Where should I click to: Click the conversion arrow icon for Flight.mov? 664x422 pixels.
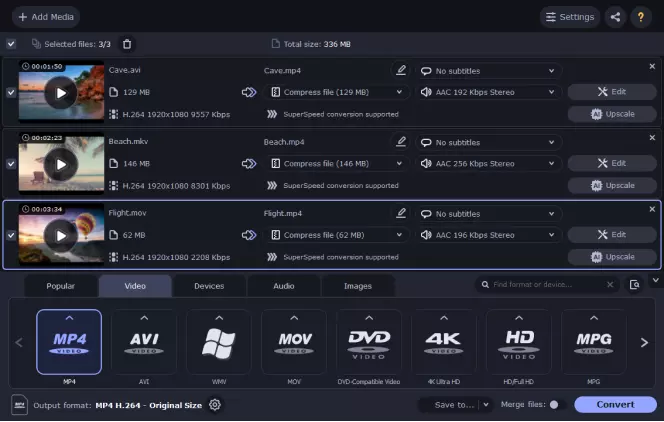click(x=249, y=235)
